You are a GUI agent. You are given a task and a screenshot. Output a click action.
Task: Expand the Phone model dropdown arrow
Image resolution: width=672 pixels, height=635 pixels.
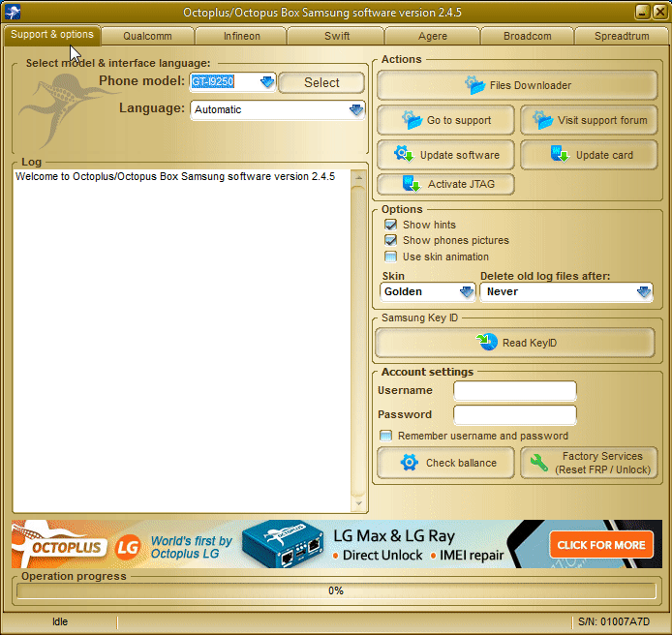pyautogui.click(x=267, y=81)
